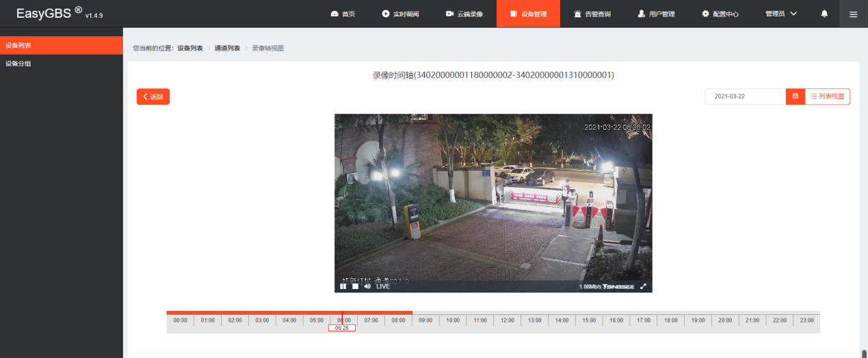868x358 pixels.
Task: Click the 录像轴视图 breadcrumb text
Action: (267, 48)
